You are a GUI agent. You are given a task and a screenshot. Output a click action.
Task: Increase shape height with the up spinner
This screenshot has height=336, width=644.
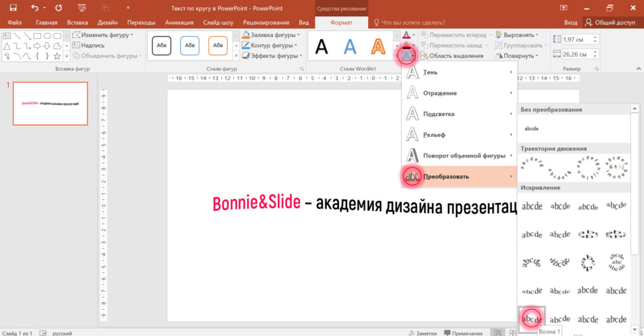click(x=595, y=37)
